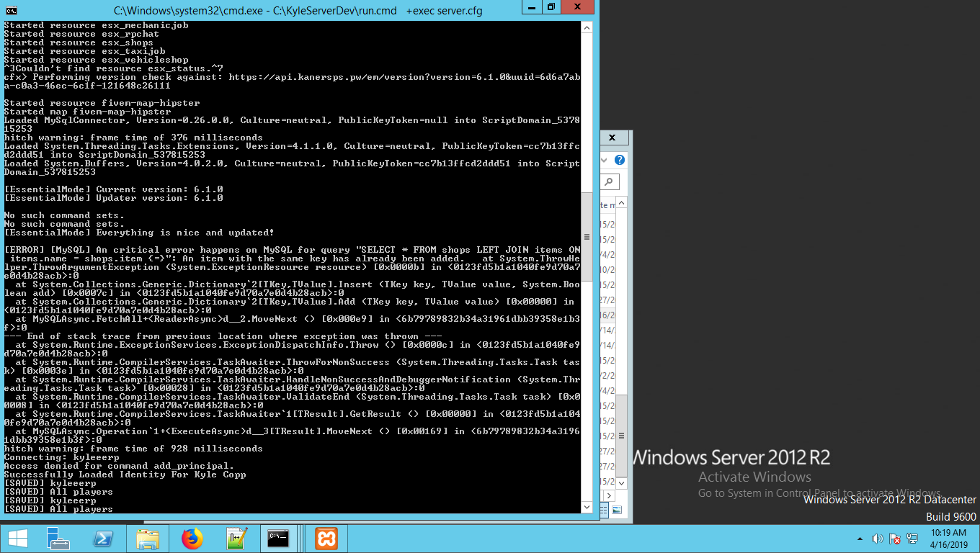Show hidden tray icons arrow

tap(860, 539)
